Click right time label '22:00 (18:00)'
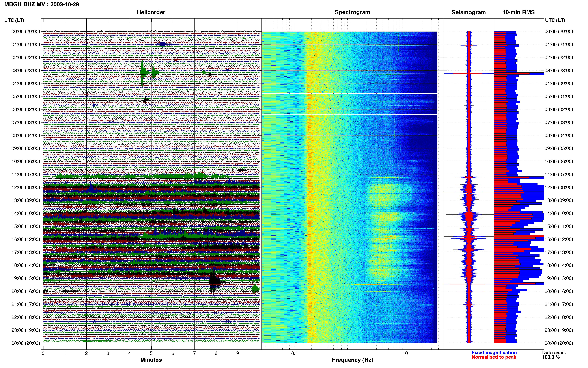The image size is (588, 368). pos(559,317)
